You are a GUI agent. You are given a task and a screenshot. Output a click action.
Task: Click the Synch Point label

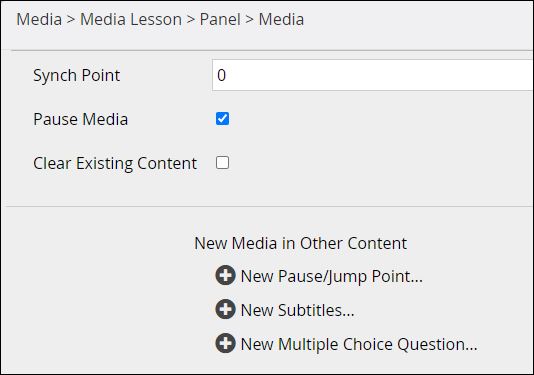[77, 76]
